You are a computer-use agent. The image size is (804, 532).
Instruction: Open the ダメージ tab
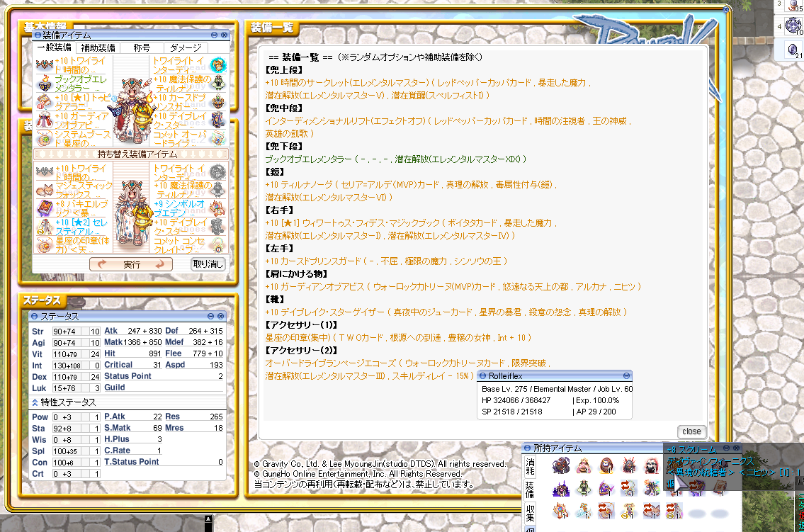185,47
